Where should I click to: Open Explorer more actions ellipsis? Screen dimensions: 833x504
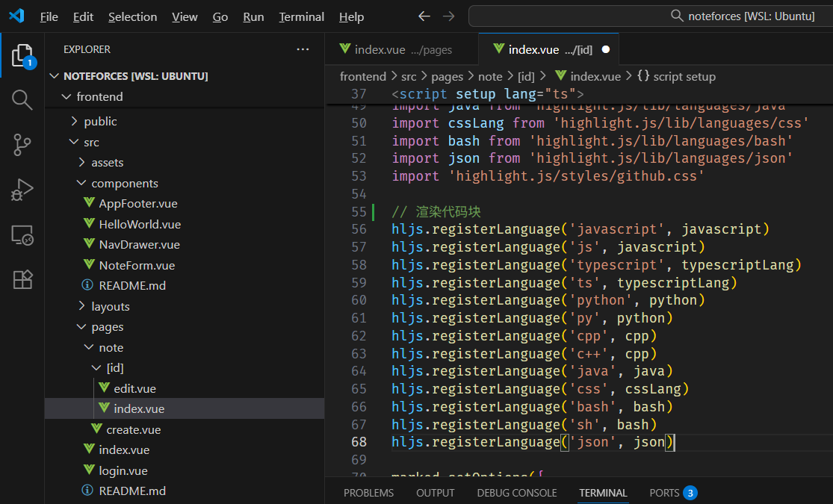pyautogui.click(x=303, y=49)
